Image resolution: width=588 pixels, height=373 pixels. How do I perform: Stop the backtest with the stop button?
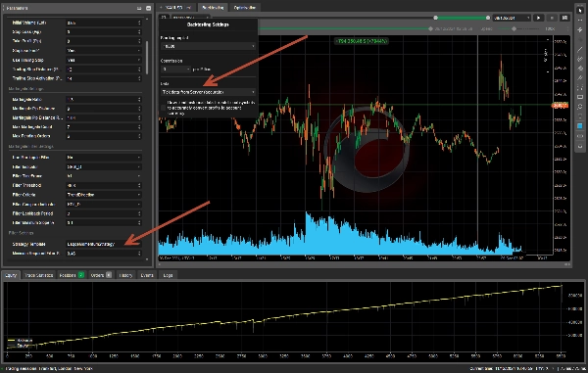(552, 18)
